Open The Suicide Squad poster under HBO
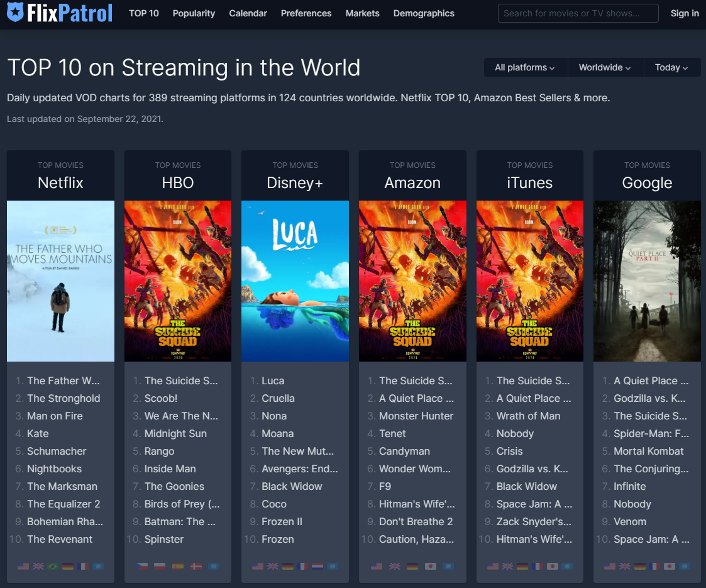706x588 pixels. pyautogui.click(x=178, y=281)
